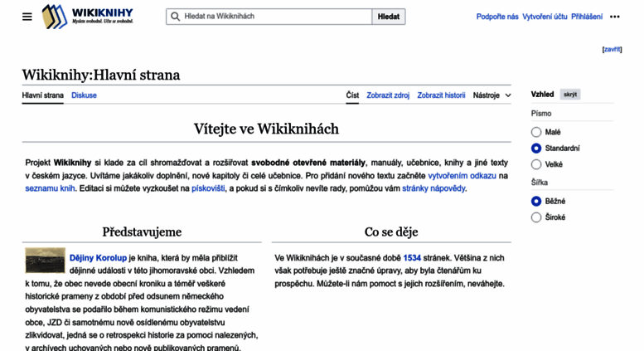Click the Šířka section label

(540, 182)
